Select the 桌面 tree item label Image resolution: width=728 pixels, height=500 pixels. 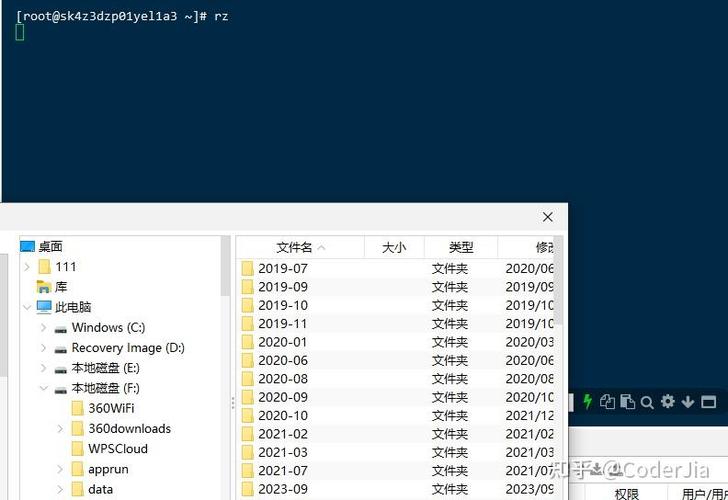point(50,247)
